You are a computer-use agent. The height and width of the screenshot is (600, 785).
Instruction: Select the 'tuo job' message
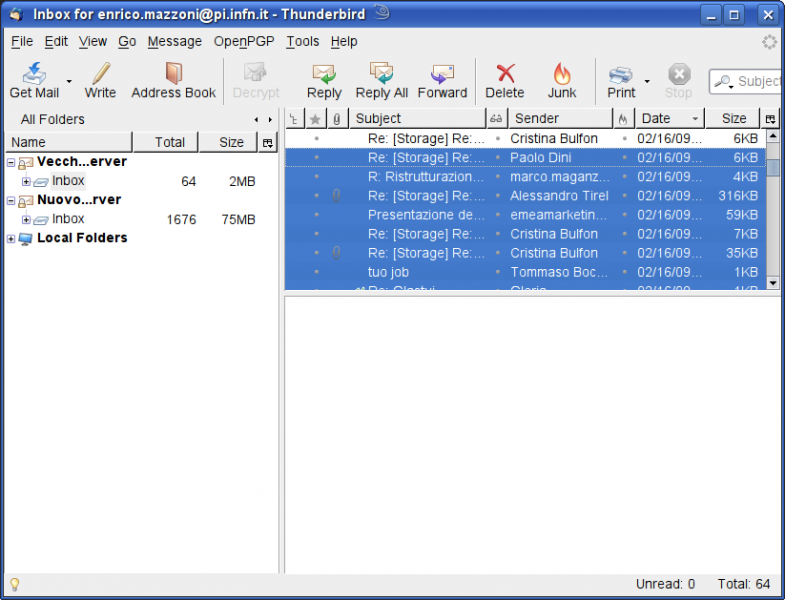525,272
